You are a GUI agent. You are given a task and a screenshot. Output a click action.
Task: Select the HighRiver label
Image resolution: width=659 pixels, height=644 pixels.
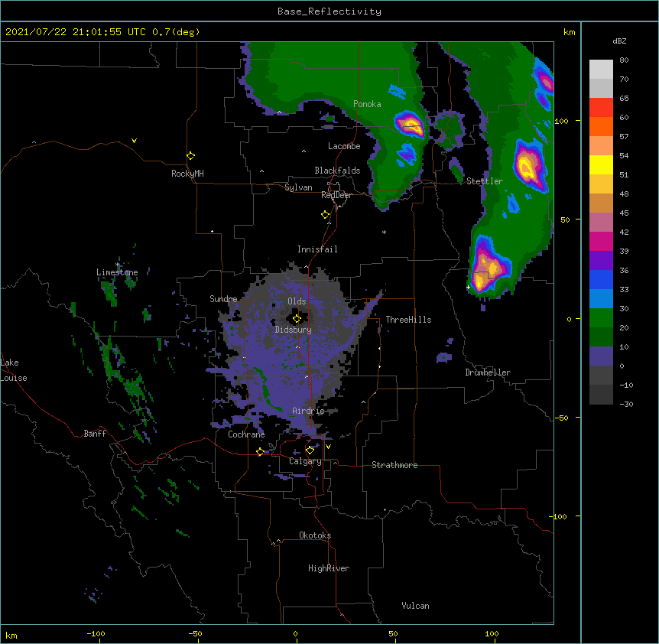coord(329,568)
